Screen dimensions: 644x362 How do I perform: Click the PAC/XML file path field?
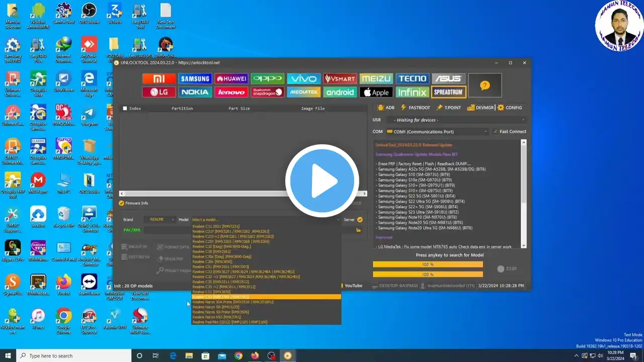coord(249,230)
